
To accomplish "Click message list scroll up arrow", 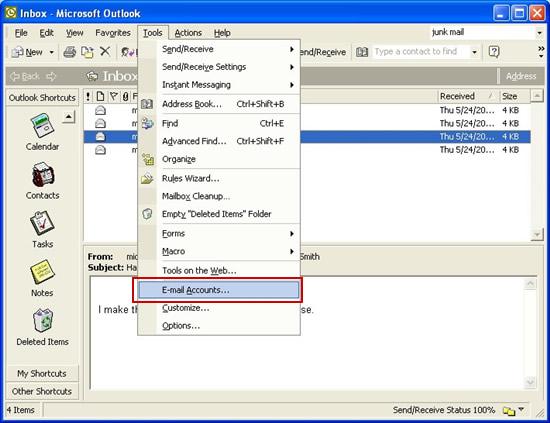I will pyautogui.click(x=537, y=96).
